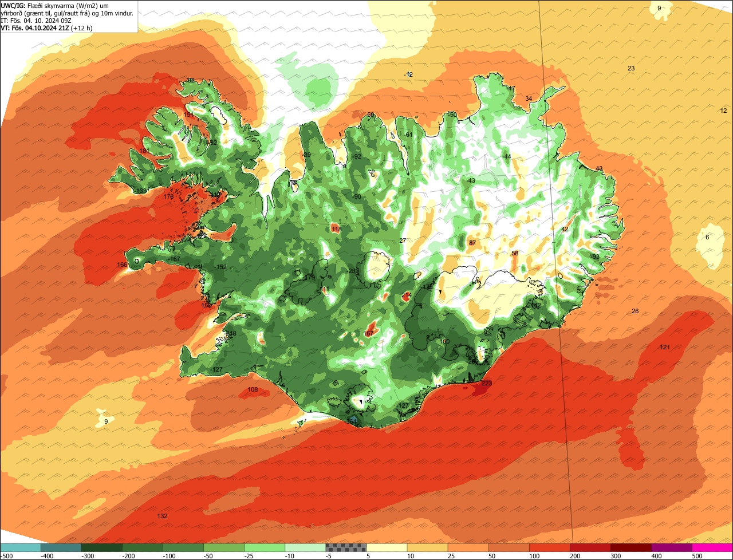The height and width of the screenshot is (560, 733).
Task: Click the map value 218 near the southwest coast
Action: coord(231,333)
